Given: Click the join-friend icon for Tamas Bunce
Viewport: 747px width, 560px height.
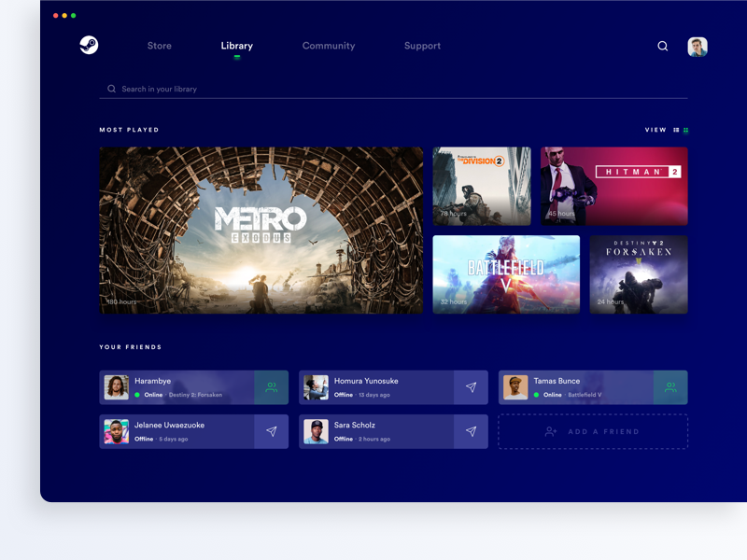Looking at the screenshot, I should click(x=670, y=387).
